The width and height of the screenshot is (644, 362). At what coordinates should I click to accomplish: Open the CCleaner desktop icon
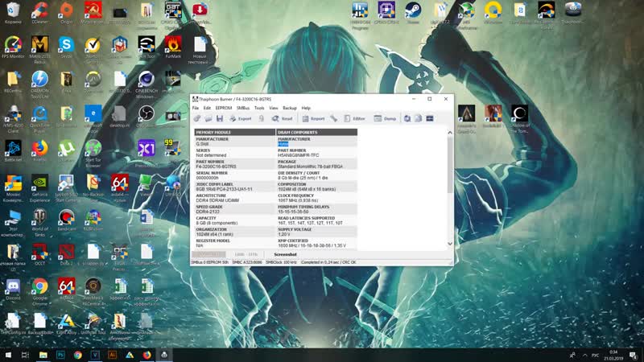(x=39, y=13)
